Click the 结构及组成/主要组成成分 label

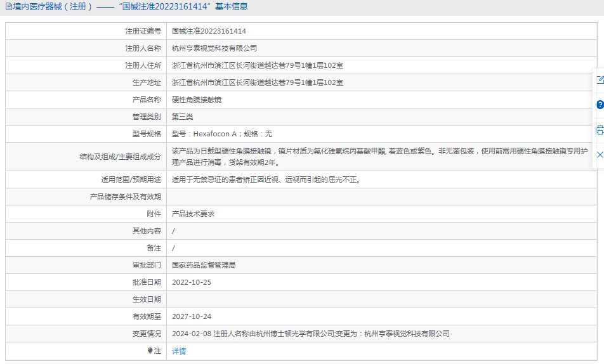(x=120, y=157)
